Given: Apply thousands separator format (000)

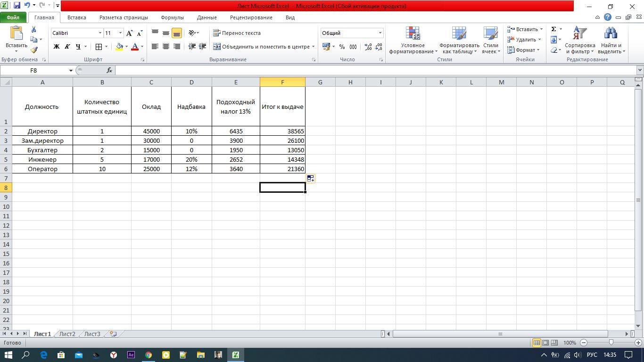Looking at the screenshot, I should 353,47.
